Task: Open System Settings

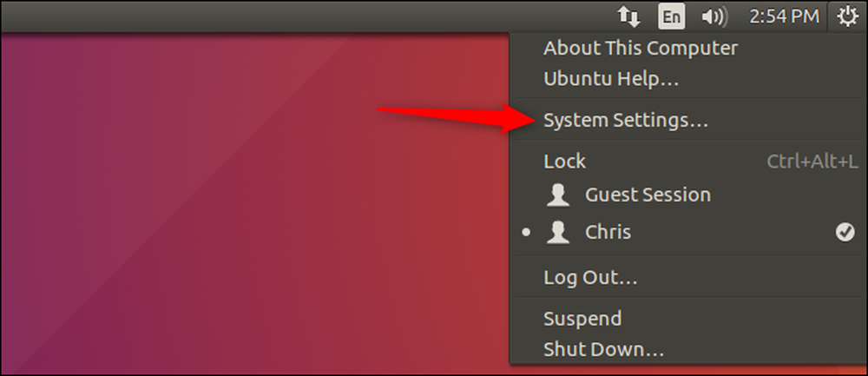Action: (626, 120)
